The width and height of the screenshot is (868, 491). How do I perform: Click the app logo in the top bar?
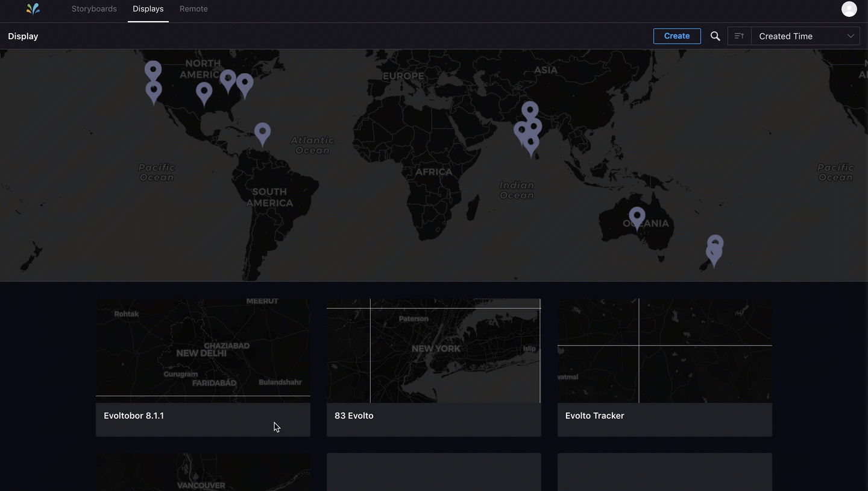[x=33, y=8]
